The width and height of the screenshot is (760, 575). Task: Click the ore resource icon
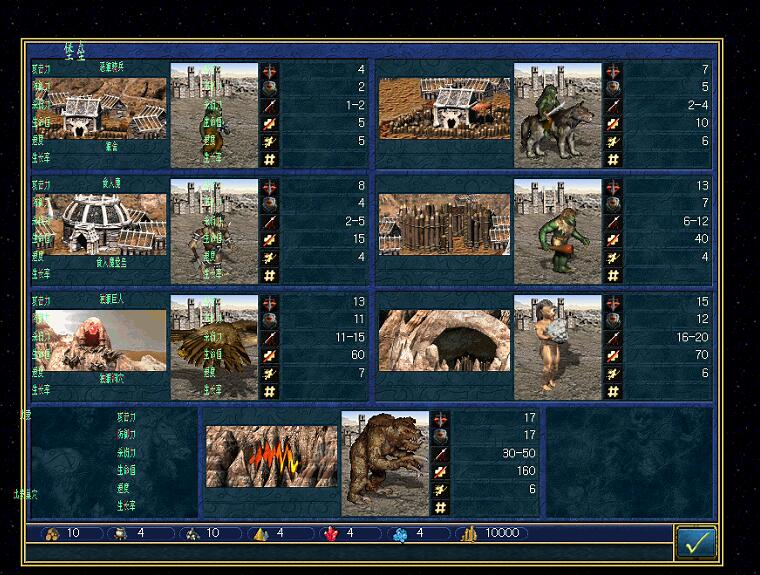tap(192, 534)
